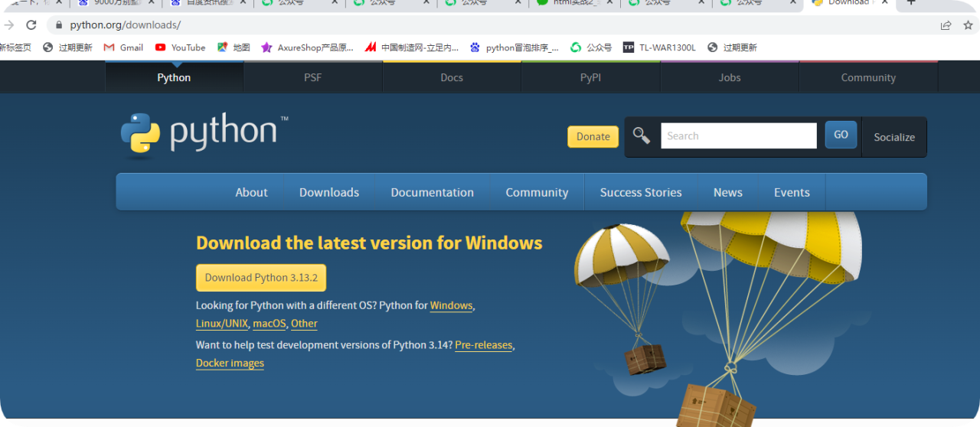This screenshot has height=427, width=980.
Task: Open the Downloads navigation menu
Action: (329, 192)
